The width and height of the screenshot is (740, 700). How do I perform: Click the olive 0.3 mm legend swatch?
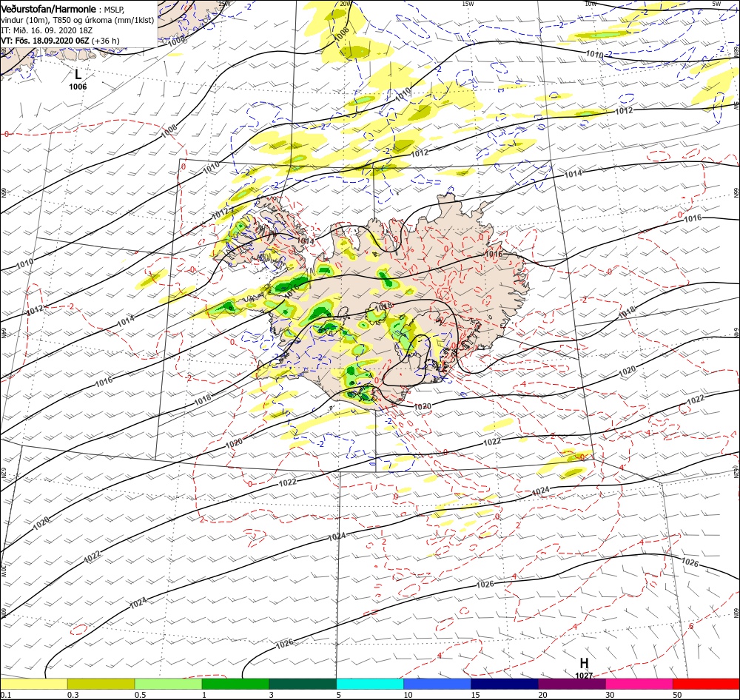click(101, 684)
